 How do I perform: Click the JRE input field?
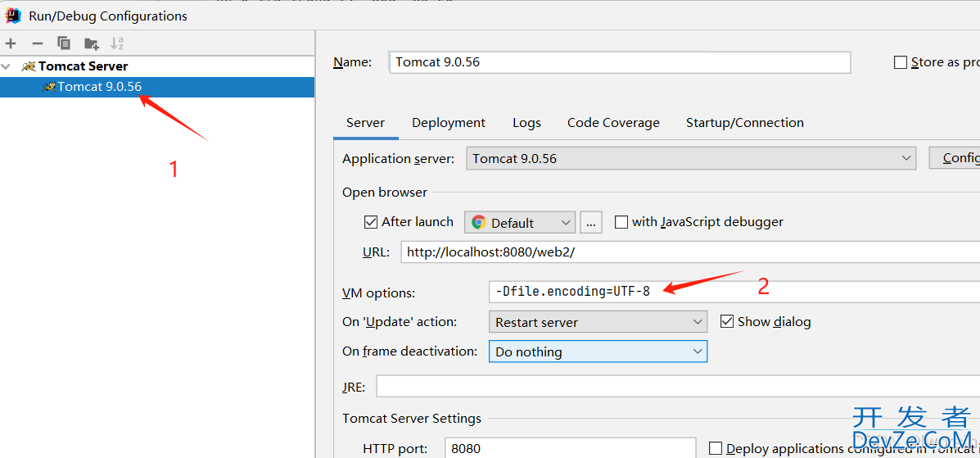point(678,386)
